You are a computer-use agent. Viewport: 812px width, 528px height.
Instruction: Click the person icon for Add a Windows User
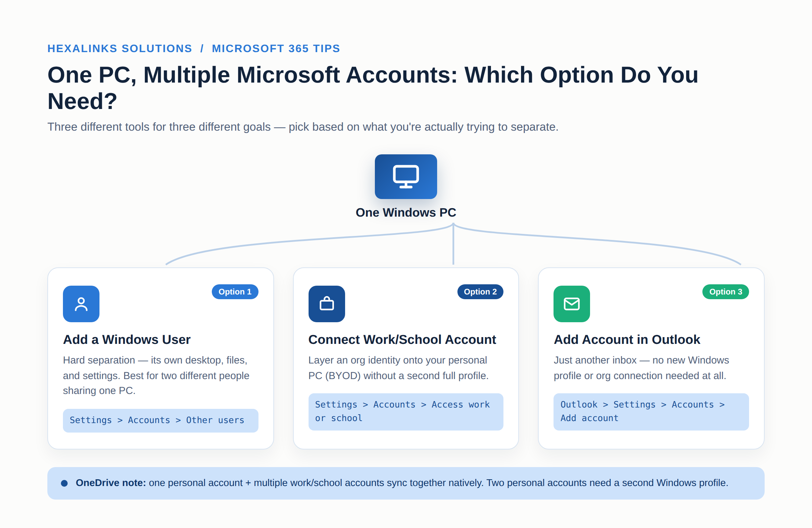click(81, 304)
